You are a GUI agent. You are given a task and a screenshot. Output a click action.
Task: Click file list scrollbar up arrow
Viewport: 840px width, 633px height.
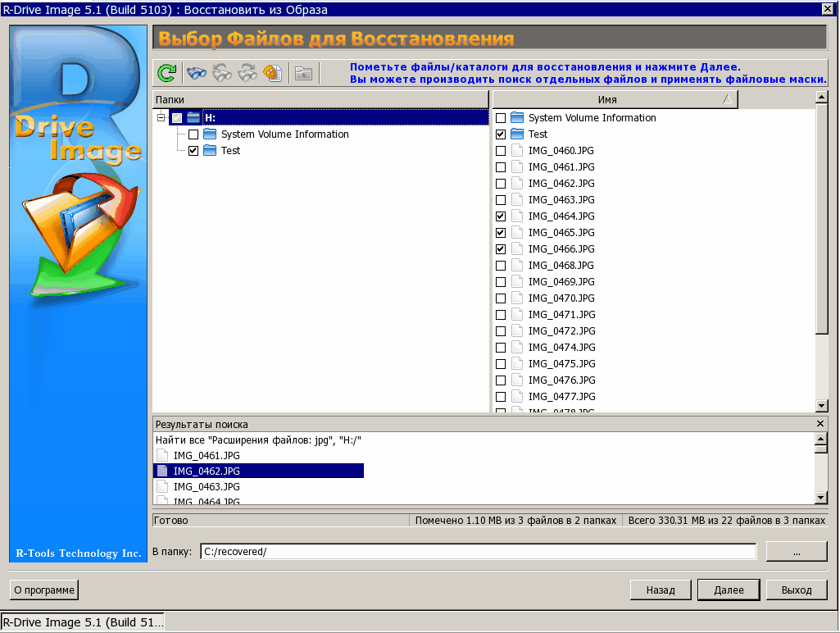click(821, 97)
